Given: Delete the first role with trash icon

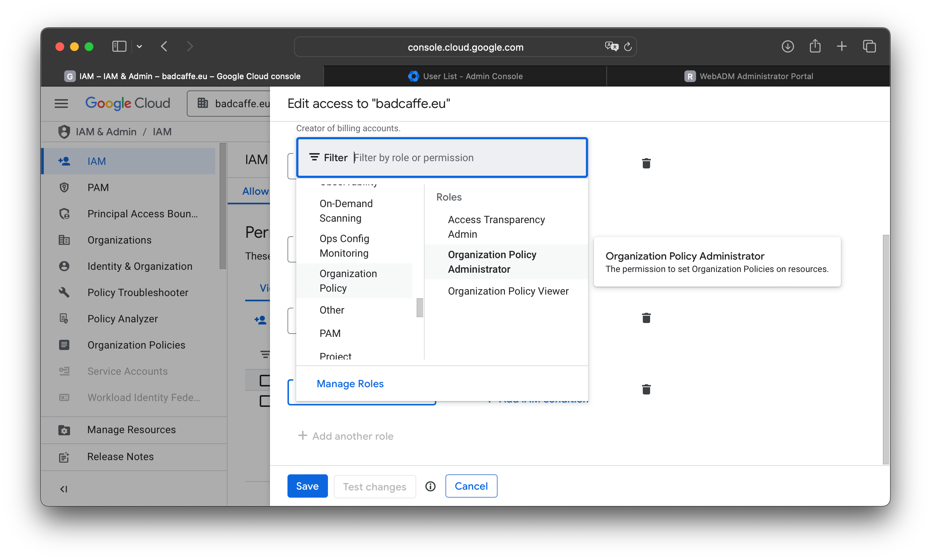Looking at the screenshot, I should coord(646,163).
